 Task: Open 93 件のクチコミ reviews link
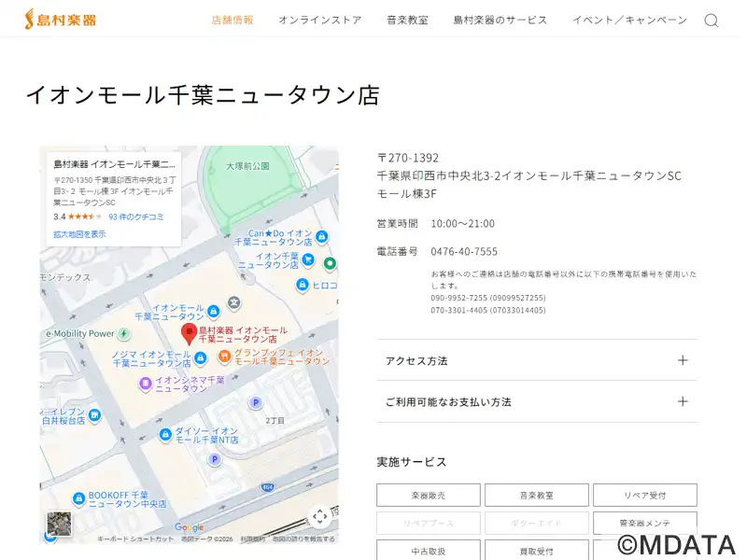136,217
